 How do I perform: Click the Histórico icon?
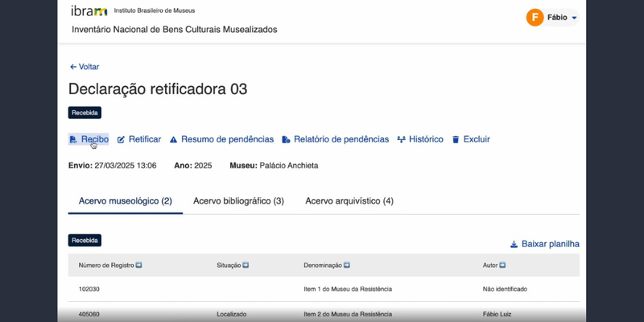401,139
